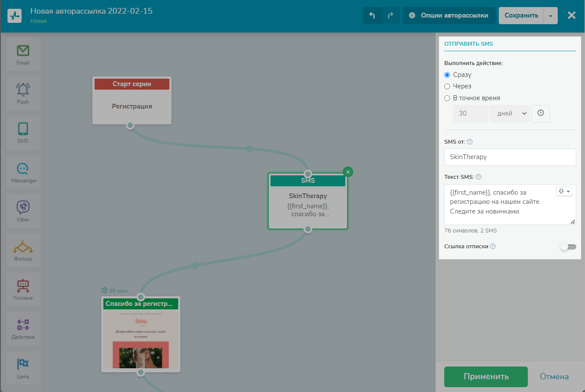This screenshot has height=392, width=585.
Task: Click the undo arrow button
Action: (x=372, y=15)
